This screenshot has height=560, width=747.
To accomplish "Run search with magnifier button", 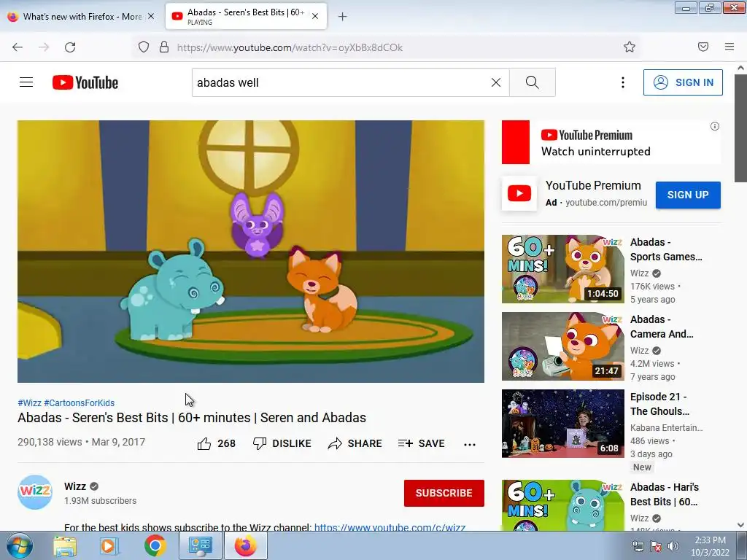I will click(532, 82).
